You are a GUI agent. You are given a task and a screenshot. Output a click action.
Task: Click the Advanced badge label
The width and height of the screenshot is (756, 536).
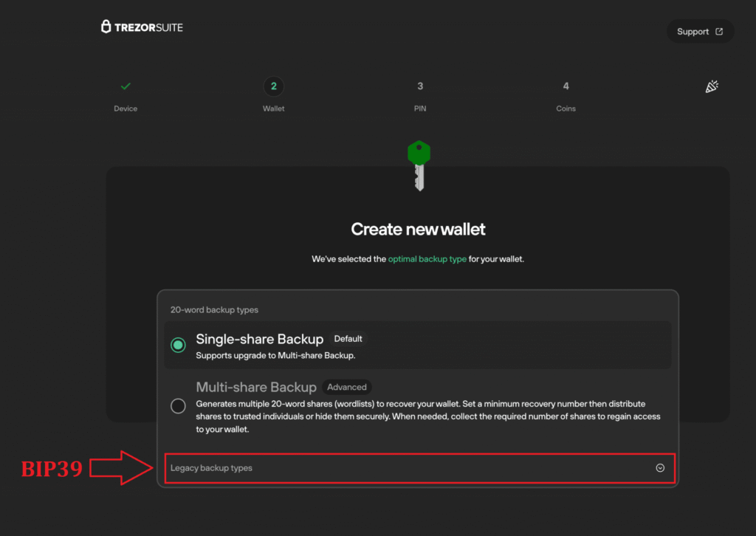click(347, 387)
